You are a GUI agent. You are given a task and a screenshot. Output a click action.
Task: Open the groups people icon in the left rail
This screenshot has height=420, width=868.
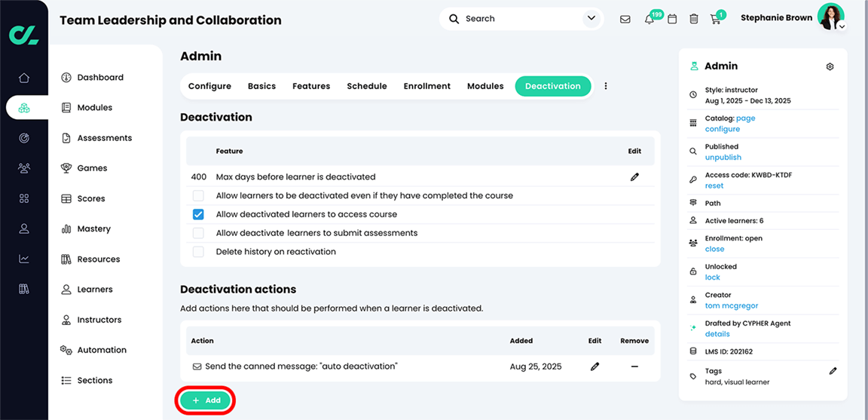click(x=24, y=168)
